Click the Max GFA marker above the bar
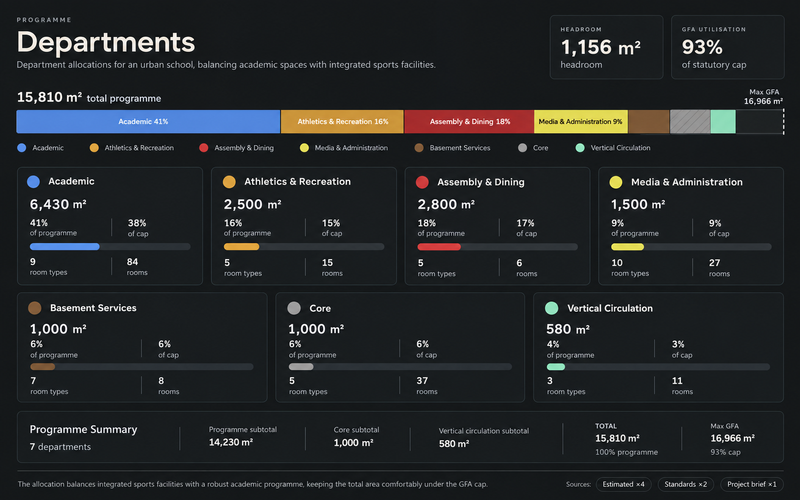Image resolution: width=800 pixels, height=500 pixels. point(763,96)
